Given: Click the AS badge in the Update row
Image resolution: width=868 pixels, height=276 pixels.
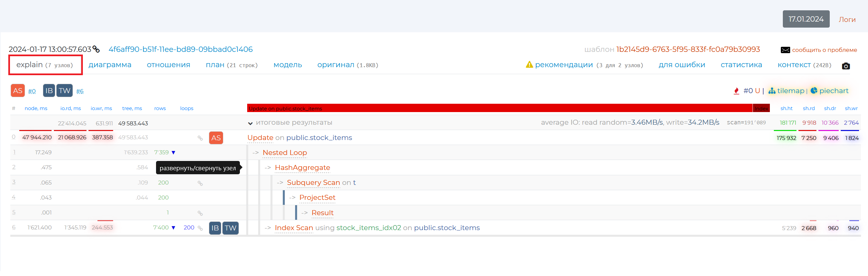Looking at the screenshot, I should point(216,138).
